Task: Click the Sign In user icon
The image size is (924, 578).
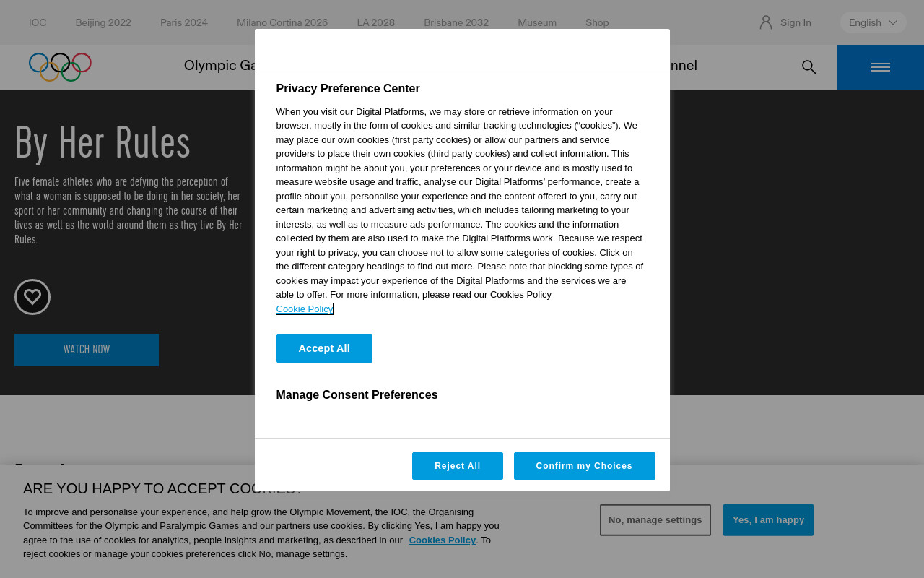Action: tap(766, 22)
